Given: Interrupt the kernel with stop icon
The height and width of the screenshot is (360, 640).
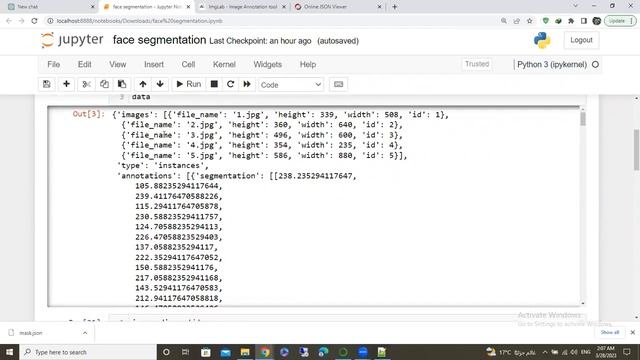Looking at the screenshot, I should [214, 84].
